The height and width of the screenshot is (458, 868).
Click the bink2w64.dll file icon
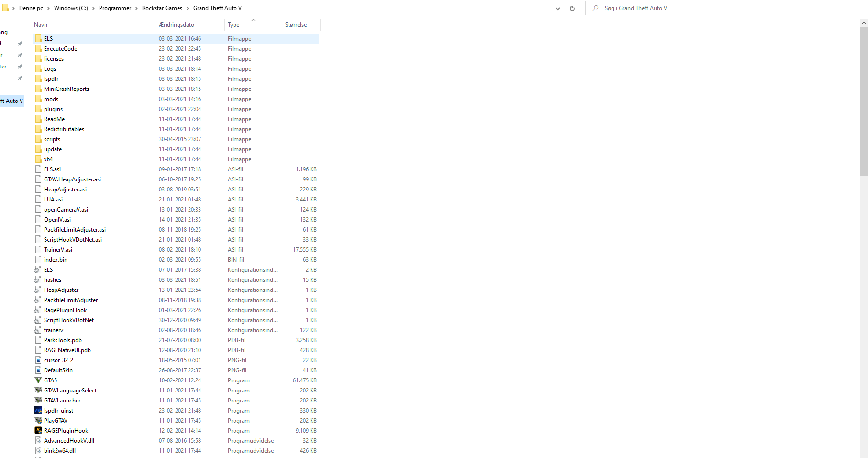(x=38, y=450)
